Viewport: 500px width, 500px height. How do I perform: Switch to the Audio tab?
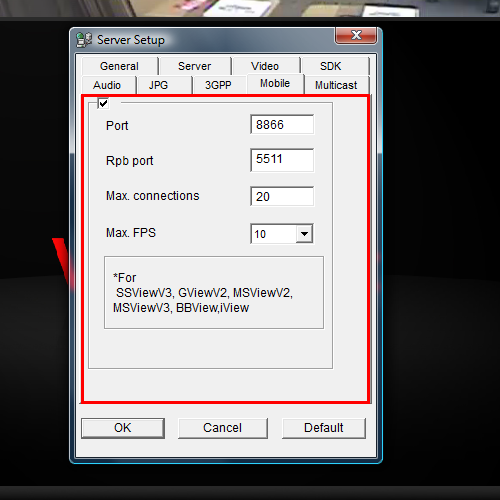(107, 85)
